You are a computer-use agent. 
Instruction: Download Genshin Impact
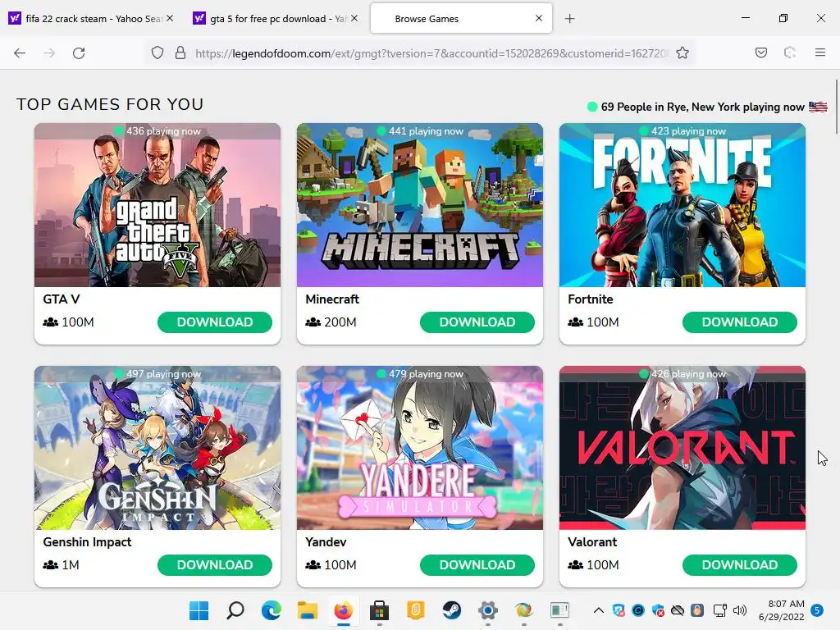click(x=215, y=564)
